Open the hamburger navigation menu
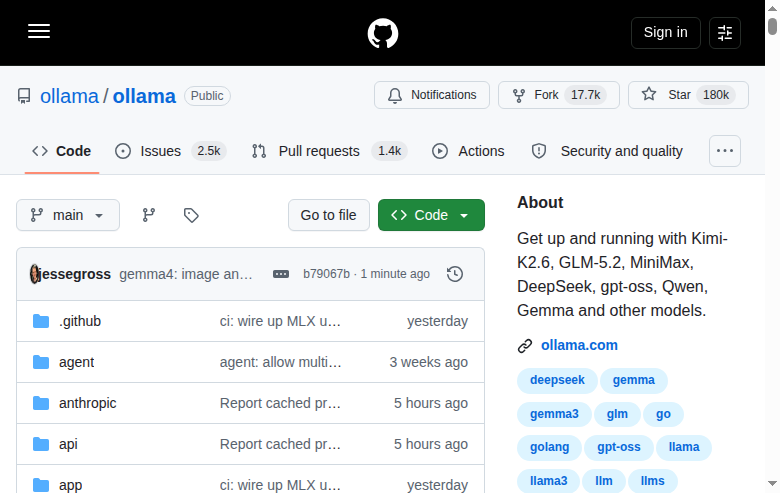 [39, 31]
